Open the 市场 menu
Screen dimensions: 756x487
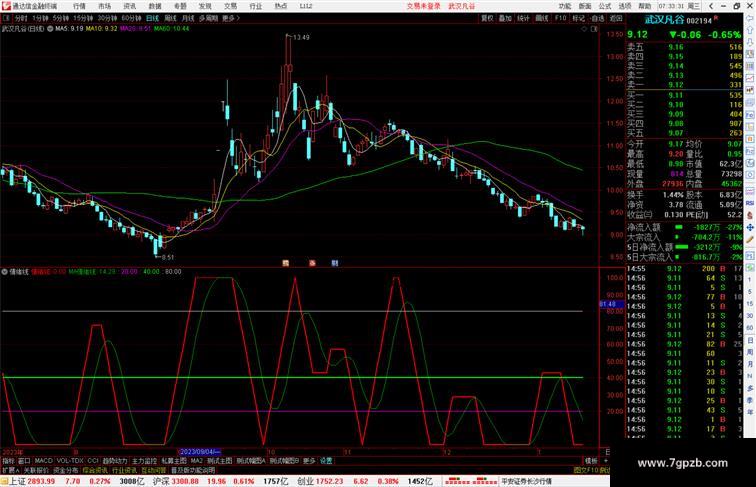click(x=104, y=6)
